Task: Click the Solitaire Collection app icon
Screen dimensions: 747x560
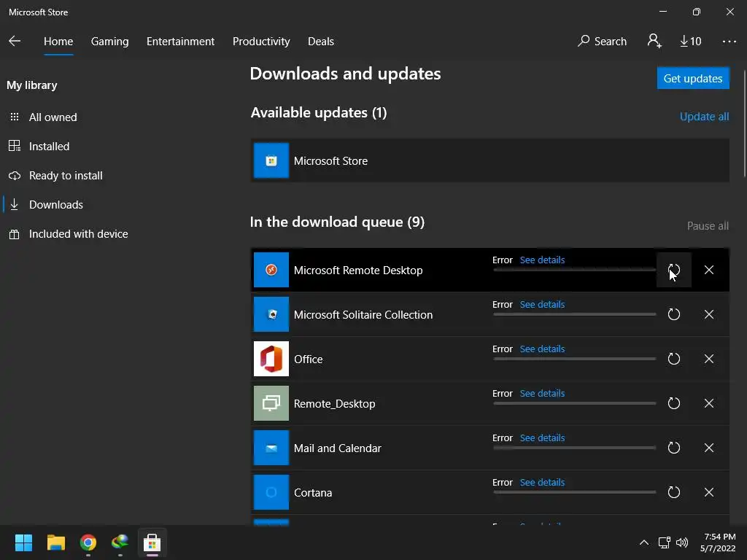Action: pyautogui.click(x=271, y=314)
